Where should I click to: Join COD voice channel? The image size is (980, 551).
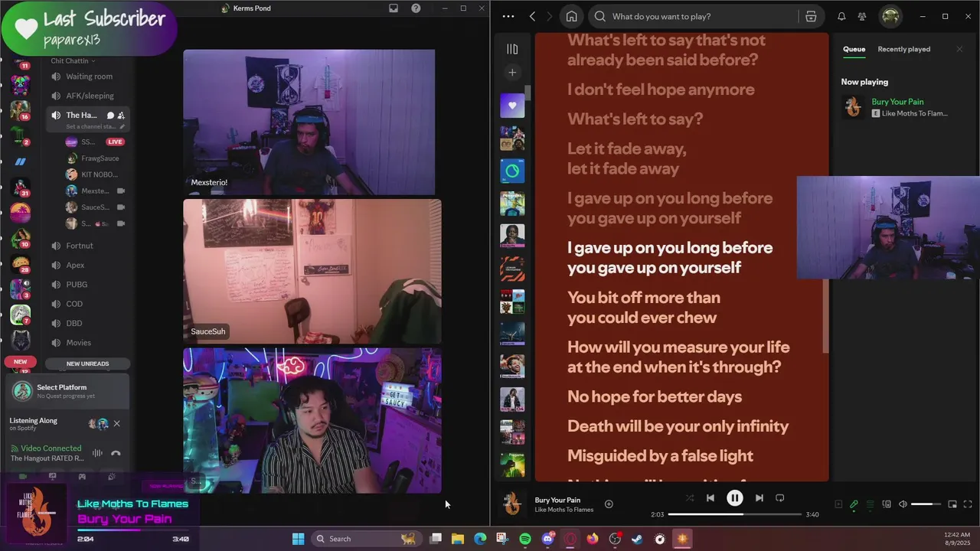[74, 304]
